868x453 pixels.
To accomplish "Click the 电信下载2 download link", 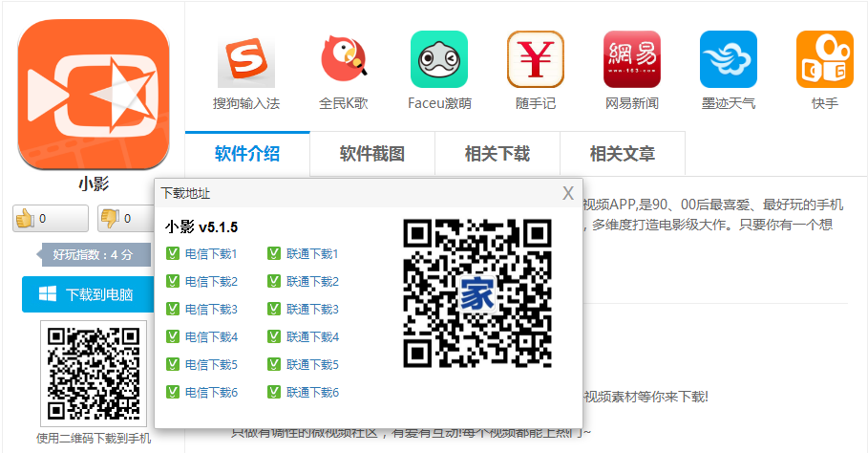I will tap(211, 281).
